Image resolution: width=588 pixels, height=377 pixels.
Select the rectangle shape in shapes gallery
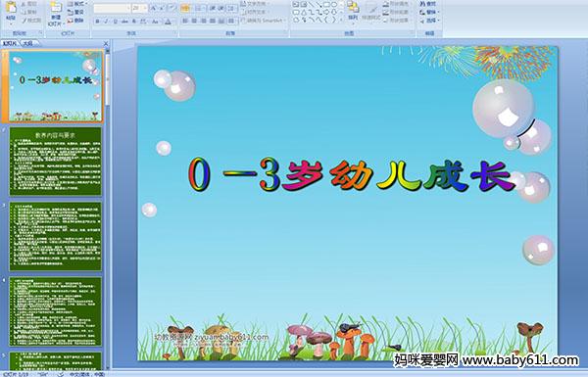point(326,5)
